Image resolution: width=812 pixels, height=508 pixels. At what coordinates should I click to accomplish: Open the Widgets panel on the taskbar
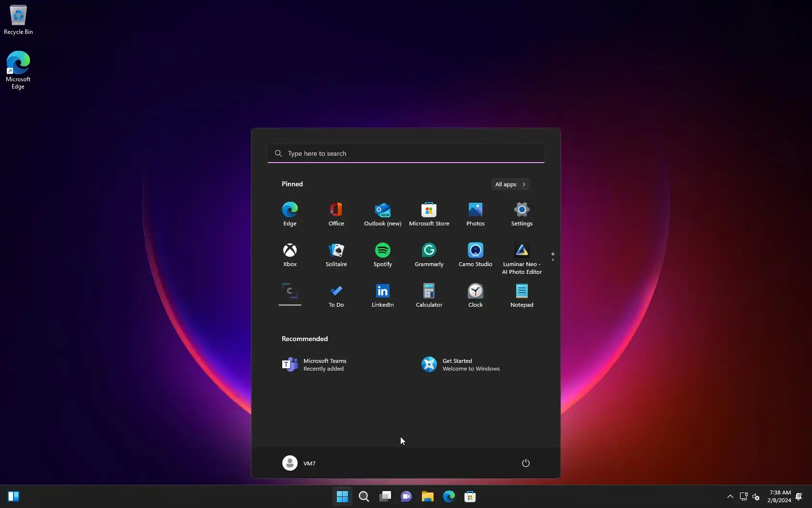(x=14, y=496)
